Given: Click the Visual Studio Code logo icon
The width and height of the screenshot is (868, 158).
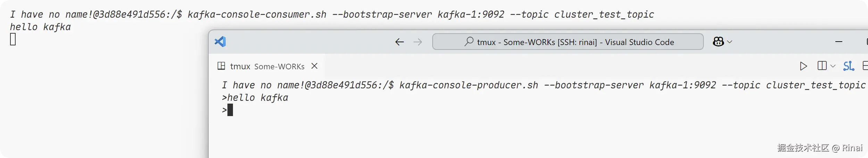Looking at the screenshot, I should click(x=220, y=42).
